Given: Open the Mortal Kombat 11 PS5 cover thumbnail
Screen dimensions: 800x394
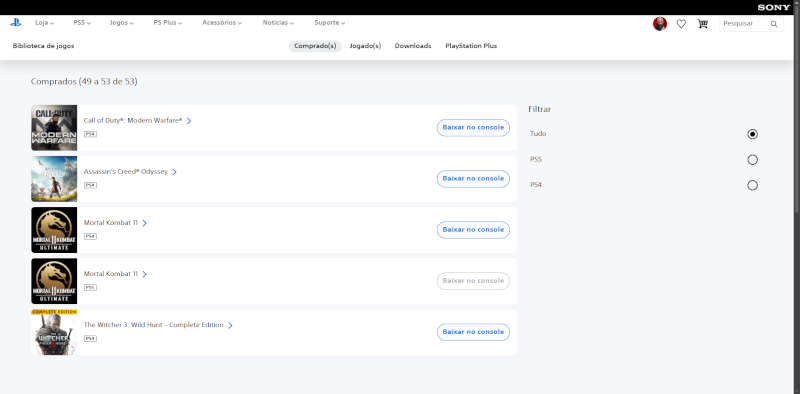Looking at the screenshot, I should [54, 281].
